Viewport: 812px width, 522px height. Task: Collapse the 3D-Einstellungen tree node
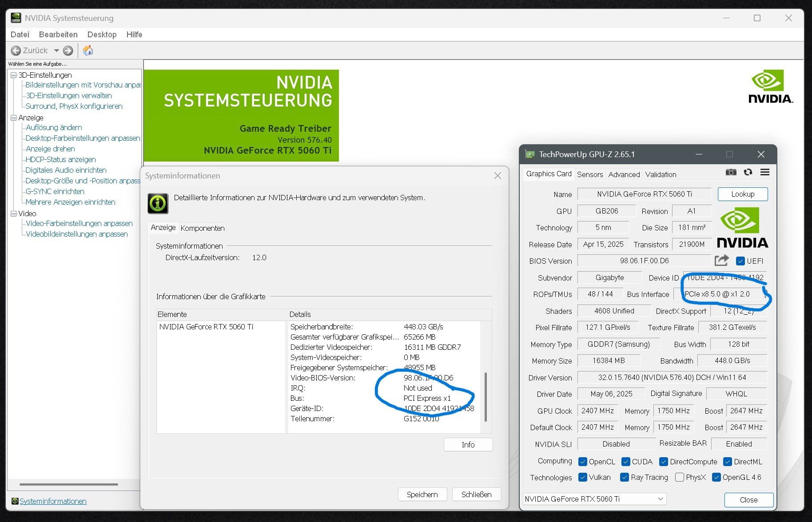click(x=14, y=75)
